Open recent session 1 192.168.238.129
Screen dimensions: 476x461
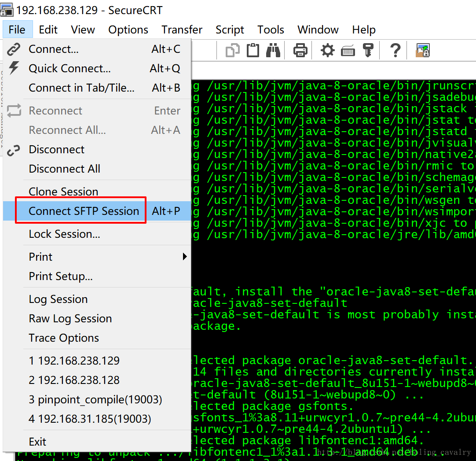(97, 361)
